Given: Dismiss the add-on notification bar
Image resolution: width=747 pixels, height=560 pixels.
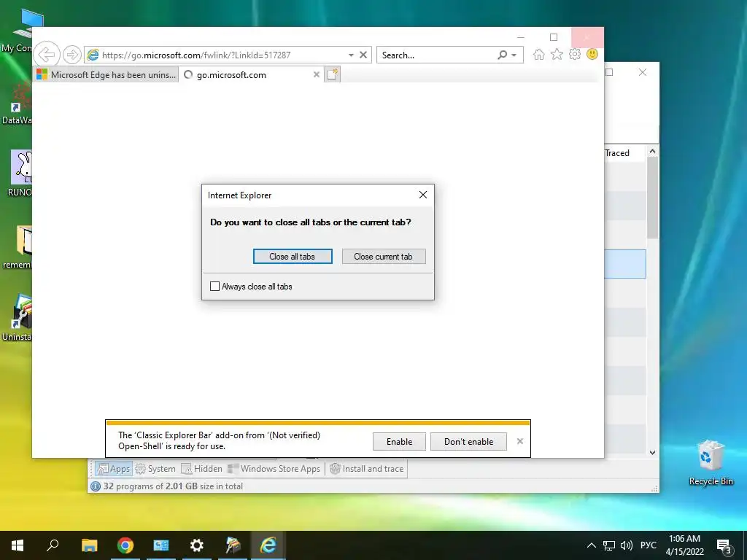Looking at the screenshot, I should pos(519,441).
